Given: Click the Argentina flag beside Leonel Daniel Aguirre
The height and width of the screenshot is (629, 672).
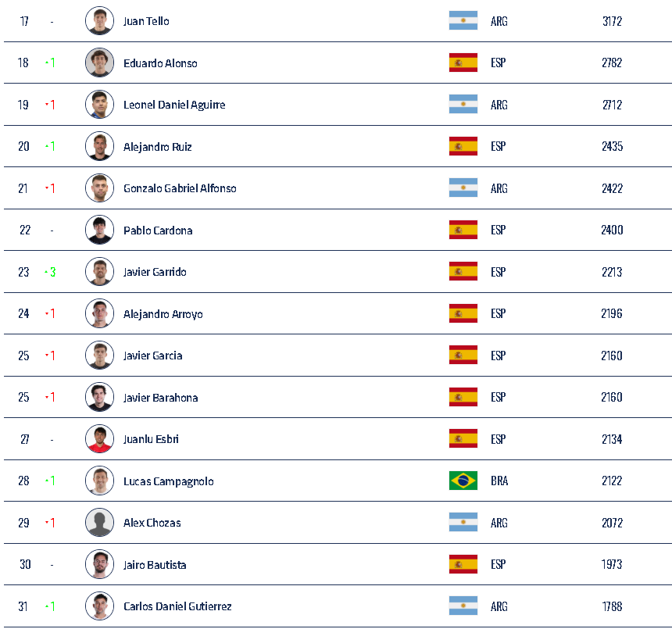Looking at the screenshot, I should (x=463, y=105).
